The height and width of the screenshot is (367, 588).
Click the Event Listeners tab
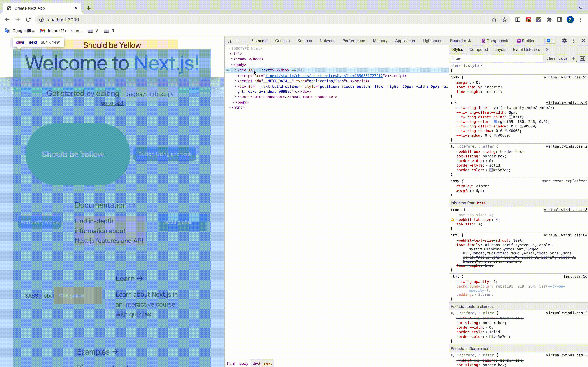pyautogui.click(x=527, y=49)
